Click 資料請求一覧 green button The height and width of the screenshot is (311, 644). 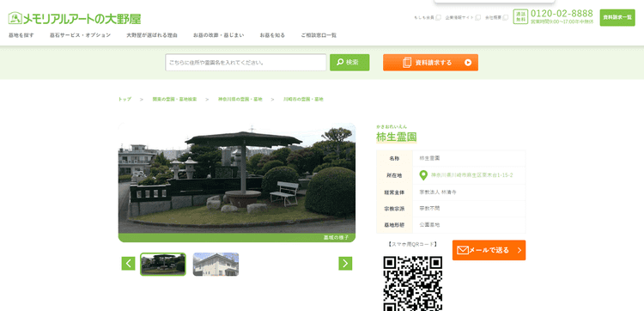pos(617,17)
